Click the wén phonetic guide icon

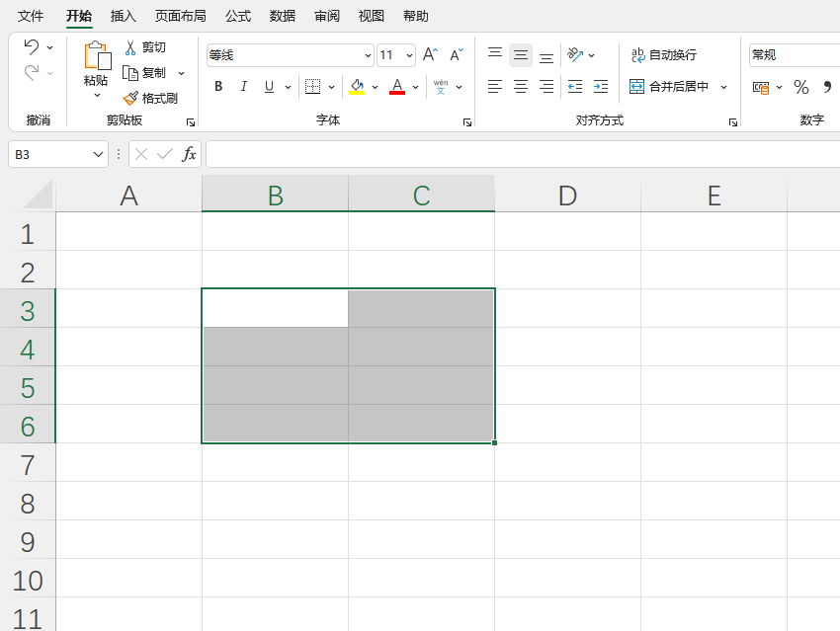coord(441,87)
